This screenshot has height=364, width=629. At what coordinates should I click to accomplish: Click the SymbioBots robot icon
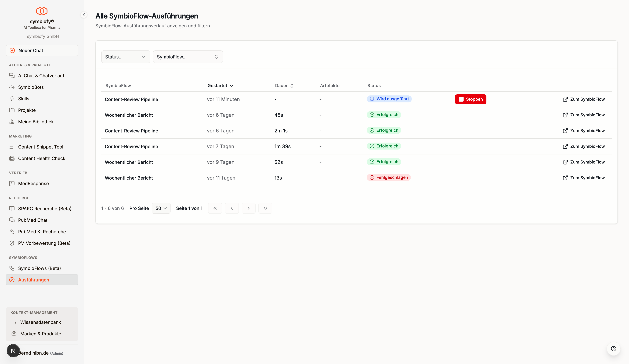[x=12, y=87]
